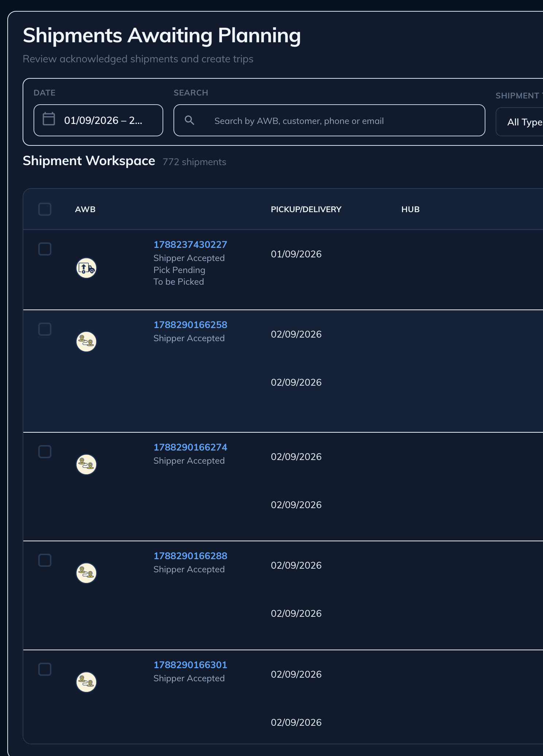
Task: Open AWB link 1788290166258
Action: pyautogui.click(x=190, y=325)
